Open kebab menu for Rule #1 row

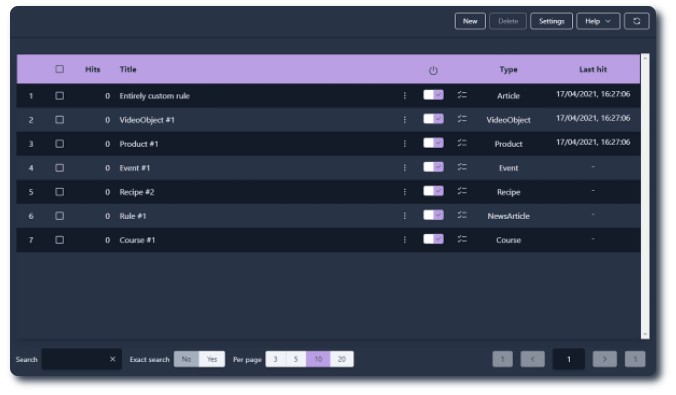(404, 216)
